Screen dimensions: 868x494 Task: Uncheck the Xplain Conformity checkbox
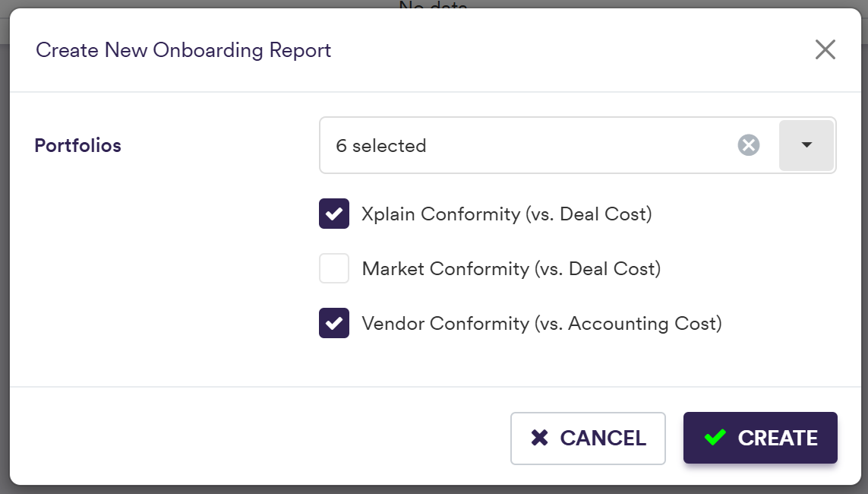pyautogui.click(x=334, y=214)
